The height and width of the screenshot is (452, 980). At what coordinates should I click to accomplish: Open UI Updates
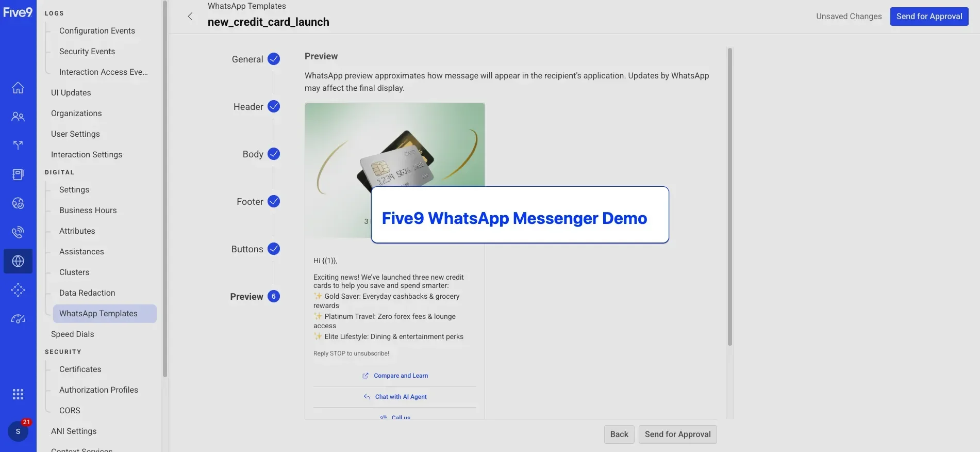[x=71, y=93]
